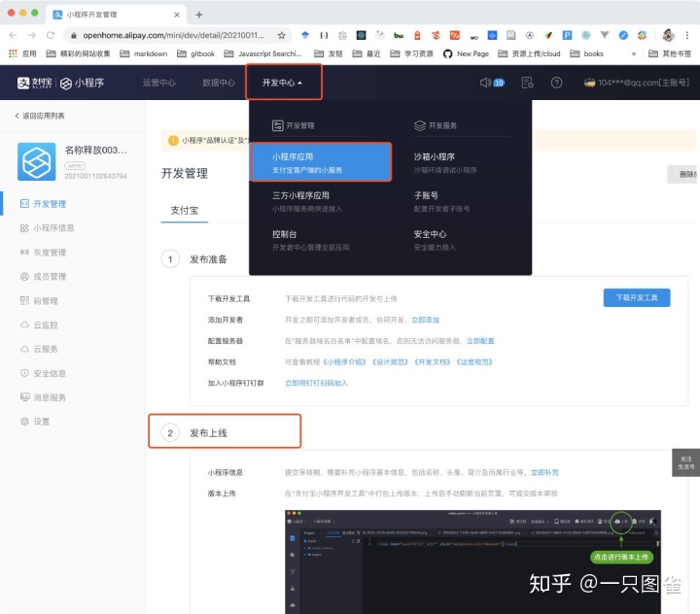Open 设置 in the sidebar
This screenshot has height=614, width=700.
point(35,422)
